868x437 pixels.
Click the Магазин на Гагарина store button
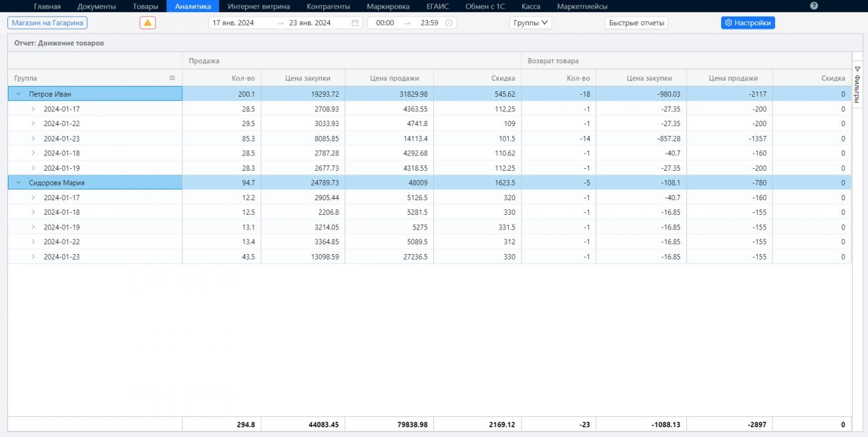pyautogui.click(x=47, y=23)
